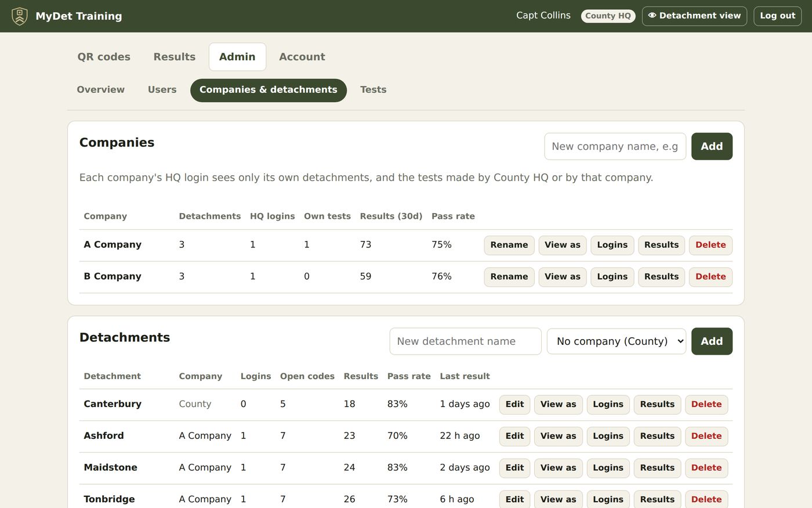The image size is (812, 508).
Task: Focus the new detachment name field
Action: (466, 341)
